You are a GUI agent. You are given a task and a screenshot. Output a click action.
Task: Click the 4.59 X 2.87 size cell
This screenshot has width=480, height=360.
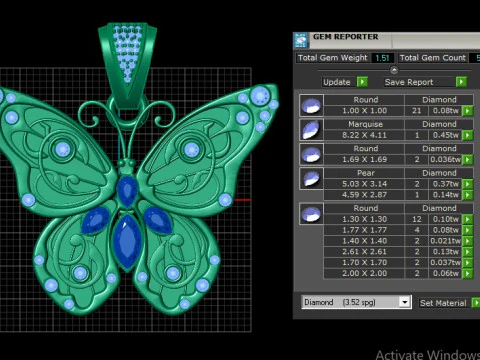364,195
